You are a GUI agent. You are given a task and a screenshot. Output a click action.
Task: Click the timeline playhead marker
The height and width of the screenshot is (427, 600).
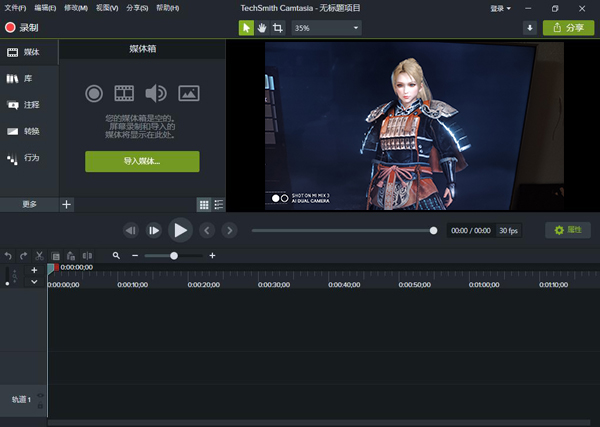point(53,268)
